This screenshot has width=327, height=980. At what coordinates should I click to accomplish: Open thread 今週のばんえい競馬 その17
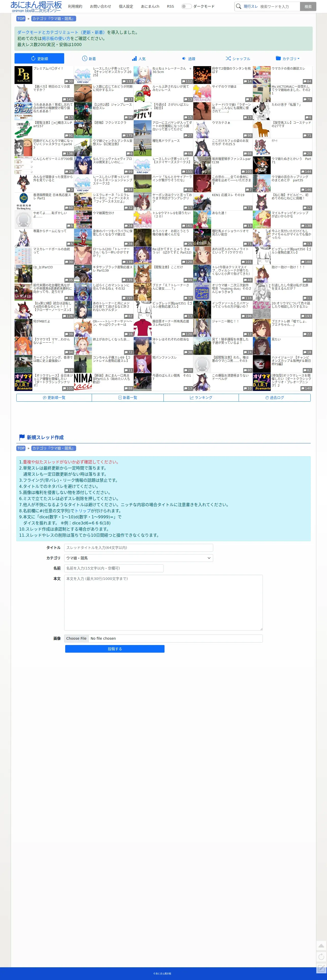(172, 377)
